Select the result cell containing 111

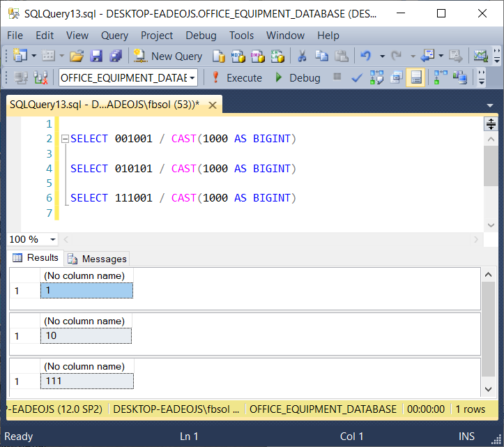click(86, 381)
